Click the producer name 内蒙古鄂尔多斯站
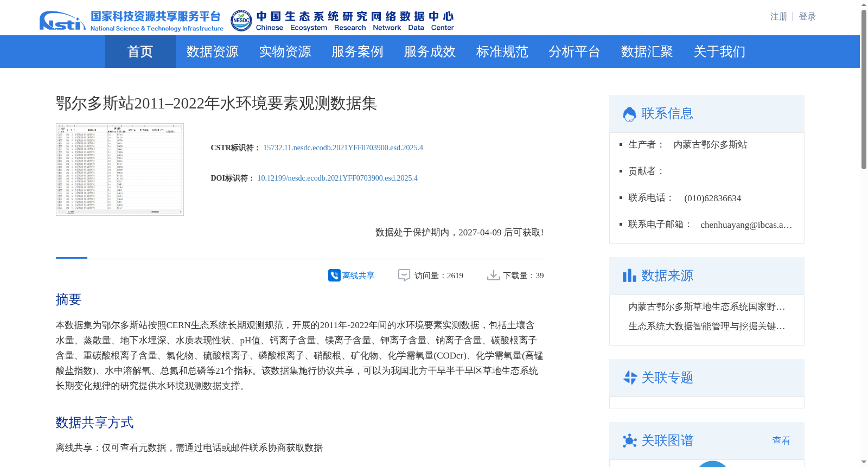 point(710,144)
